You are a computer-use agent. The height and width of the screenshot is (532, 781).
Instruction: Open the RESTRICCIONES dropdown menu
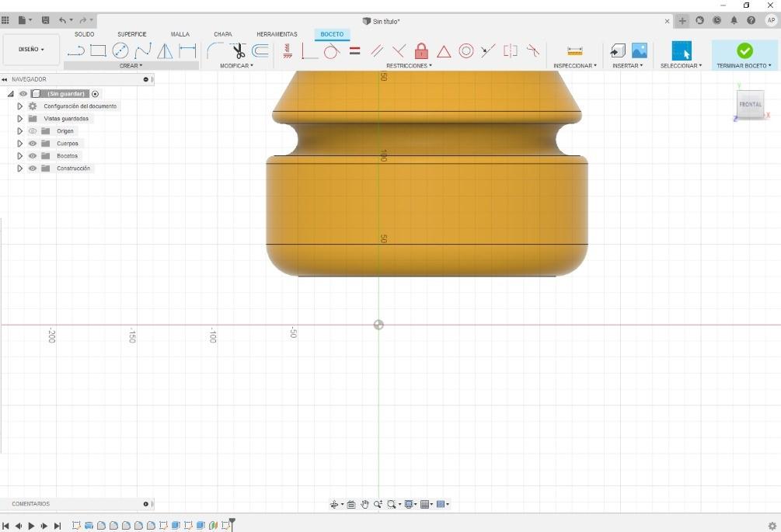[409, 66]
